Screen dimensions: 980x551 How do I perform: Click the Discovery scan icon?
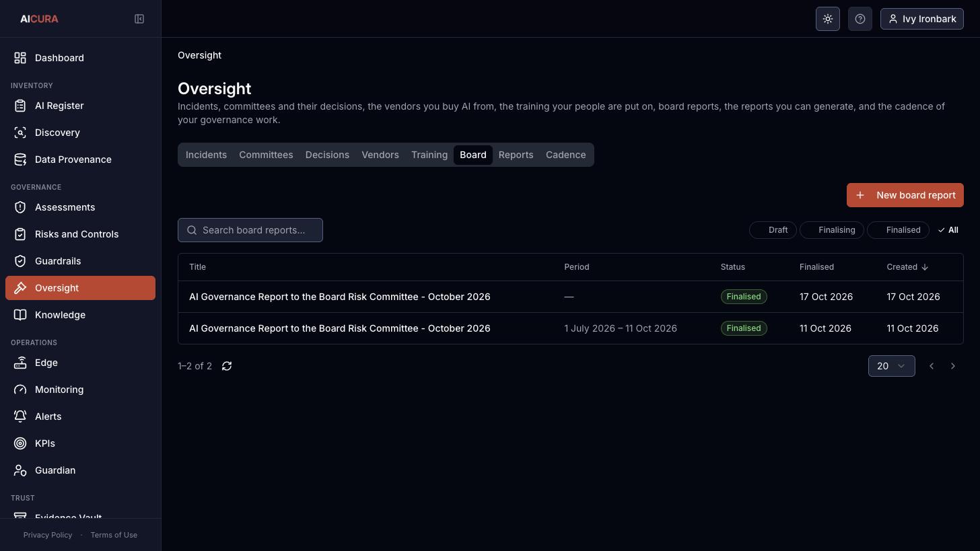pos(20,133)
